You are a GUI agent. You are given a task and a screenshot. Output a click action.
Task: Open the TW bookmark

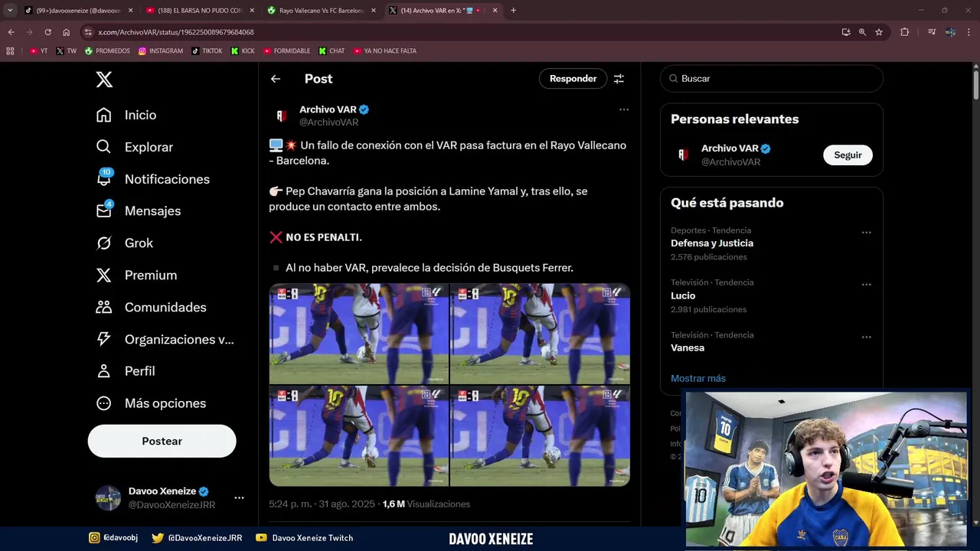click(66, 51)
